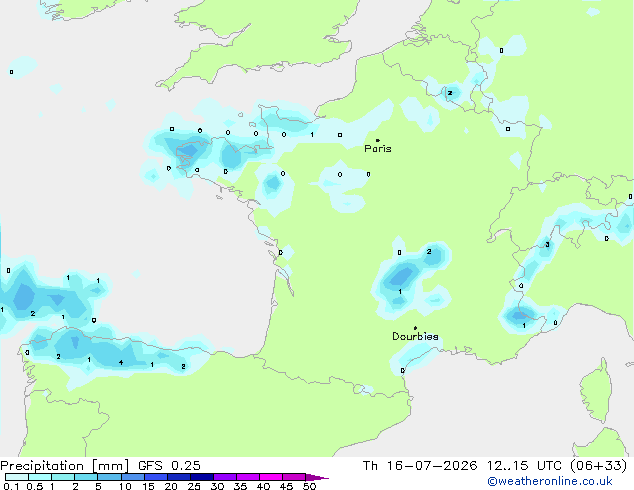Pick the 15–20 mm legend swatch
The height and width of the screenshot is (490, 634).
pyautogui.click(x=156, y=477)
